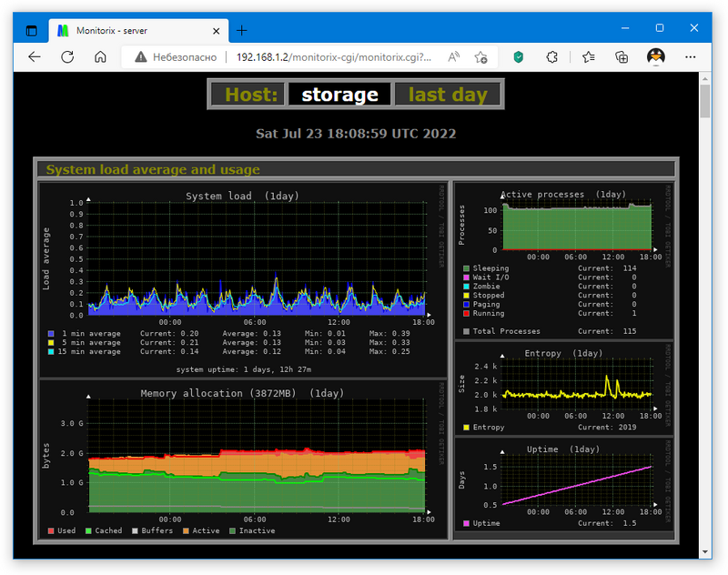Click 'System load average and usage' header
728x575 pixels.
pos(153,169)
